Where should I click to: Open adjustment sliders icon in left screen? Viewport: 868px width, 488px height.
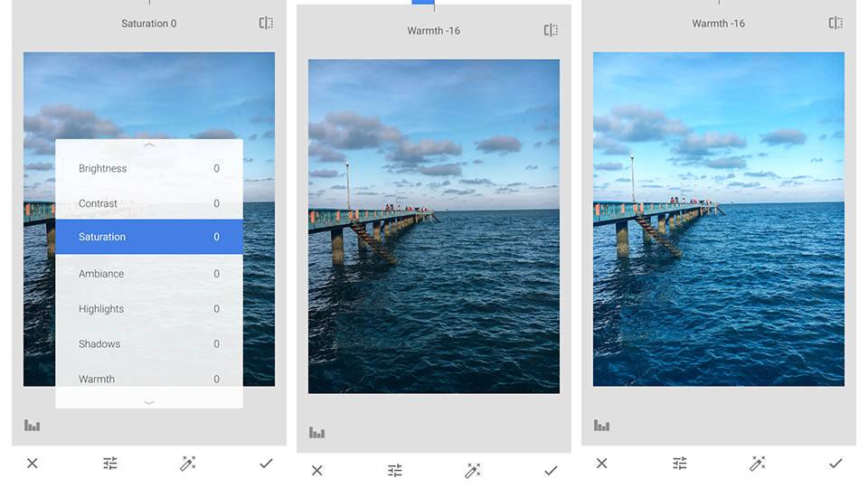point(110,463)
